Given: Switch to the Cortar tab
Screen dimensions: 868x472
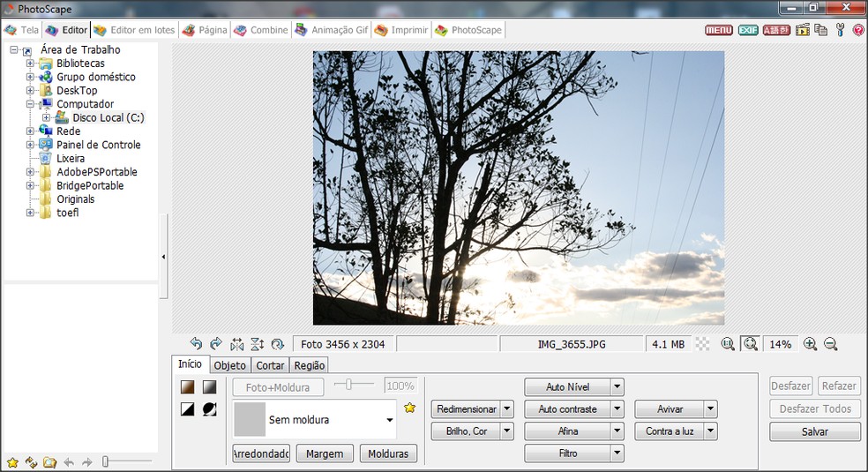Looking at the screenshot, I should tap(270, 365).
